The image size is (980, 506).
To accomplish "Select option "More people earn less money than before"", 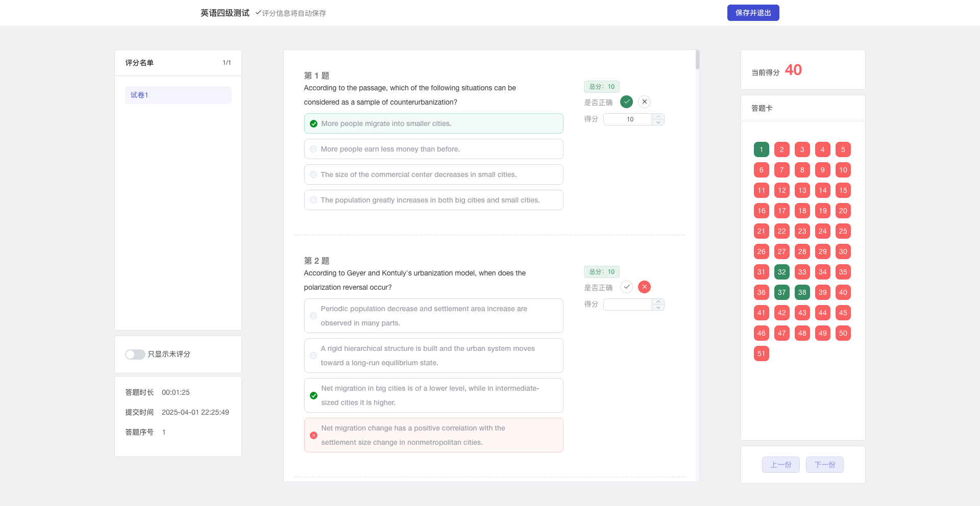I will coord(433,149).
